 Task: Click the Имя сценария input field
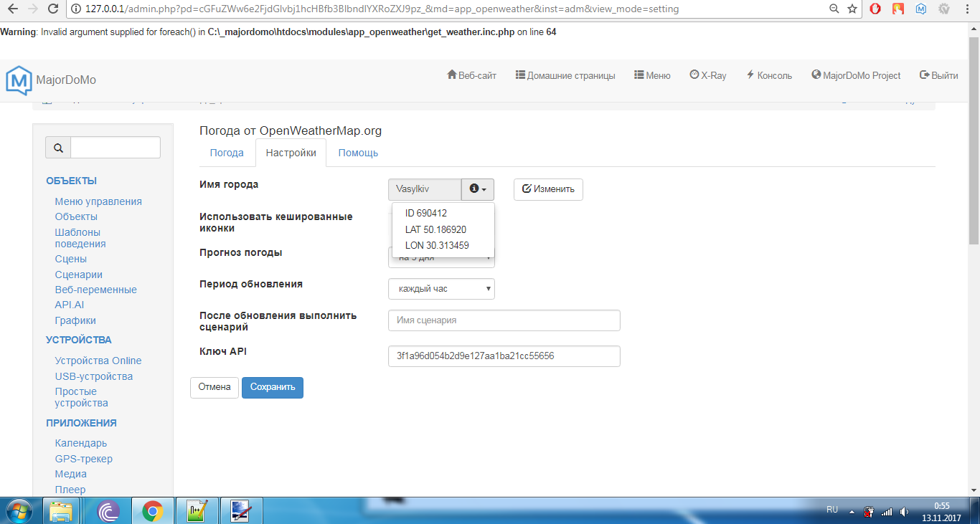[504, 320]
